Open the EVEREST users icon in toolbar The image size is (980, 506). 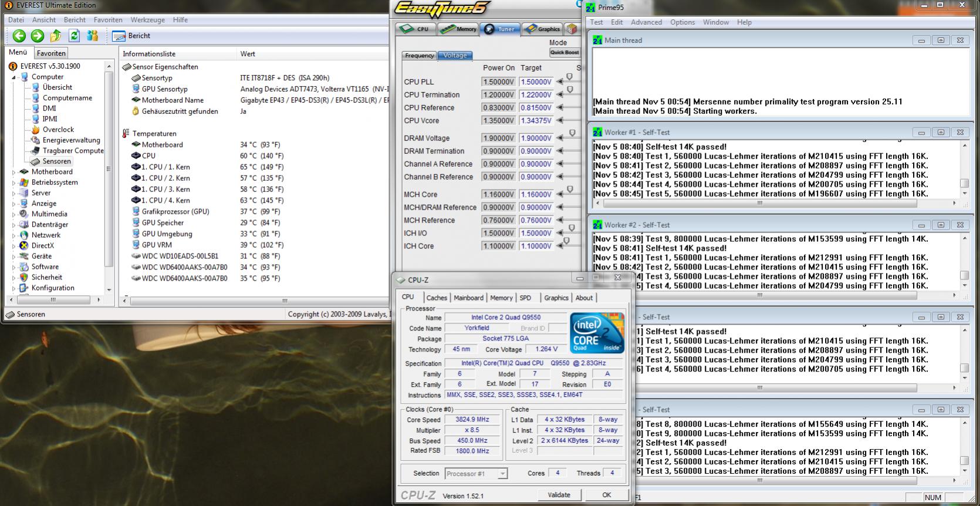[x=93, y=36]
